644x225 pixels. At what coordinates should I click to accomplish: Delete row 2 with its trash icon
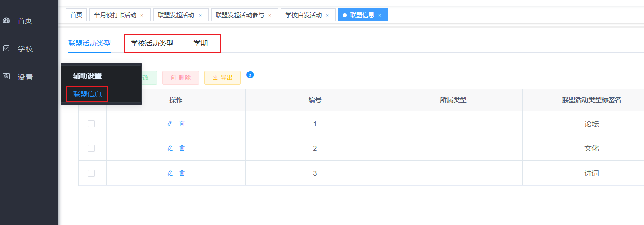click(182, 148)
